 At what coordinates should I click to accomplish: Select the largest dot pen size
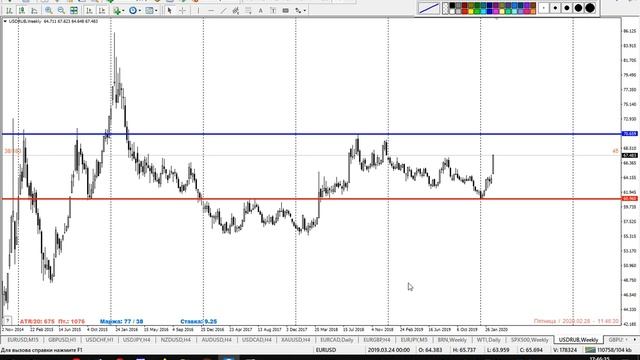pos(590,8)
